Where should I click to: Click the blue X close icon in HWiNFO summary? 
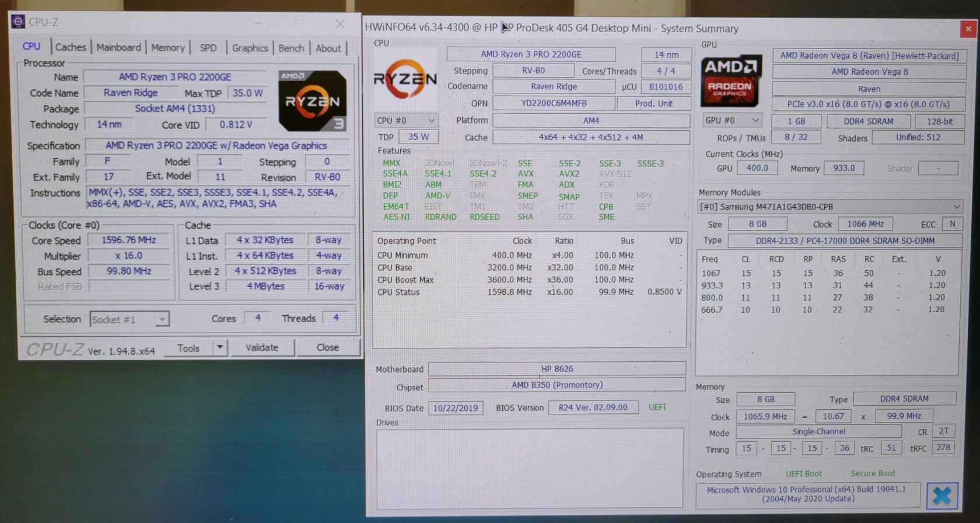click(942, 496)
